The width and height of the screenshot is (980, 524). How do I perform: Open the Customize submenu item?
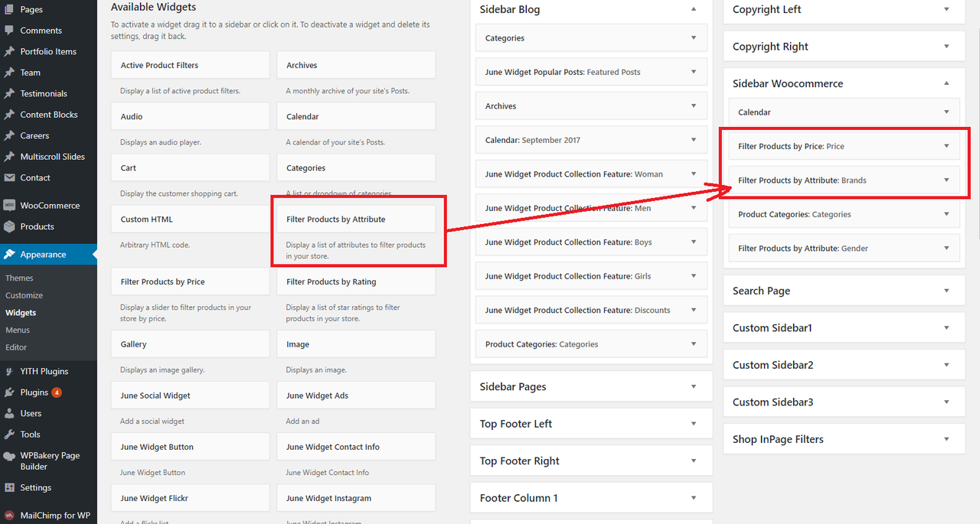point(24,295)
